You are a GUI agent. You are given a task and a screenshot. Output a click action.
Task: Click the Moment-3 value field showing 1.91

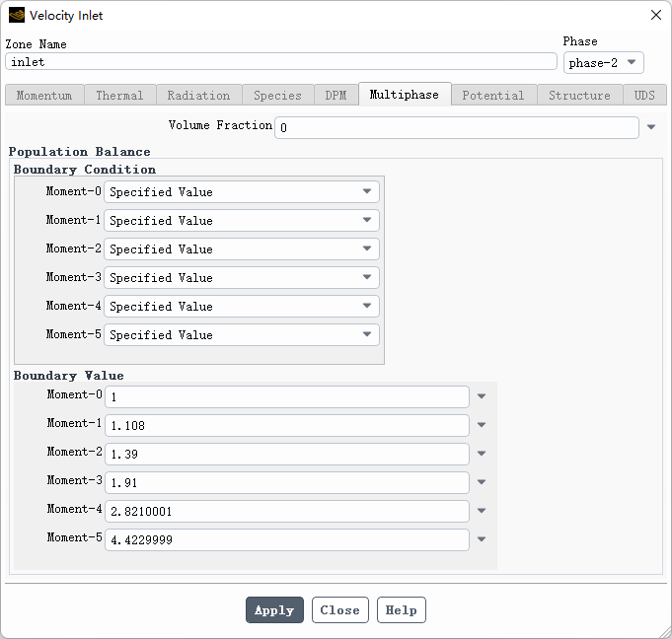point(287,482)
